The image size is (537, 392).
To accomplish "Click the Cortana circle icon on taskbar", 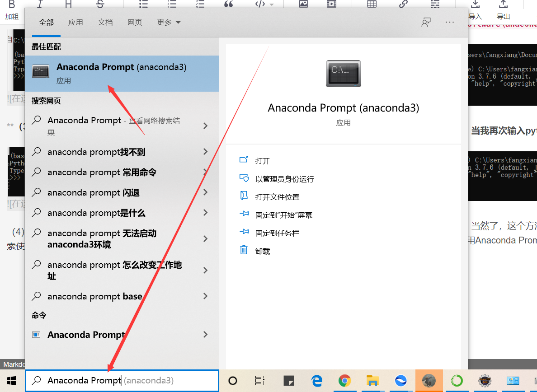I will pos(233,380).
